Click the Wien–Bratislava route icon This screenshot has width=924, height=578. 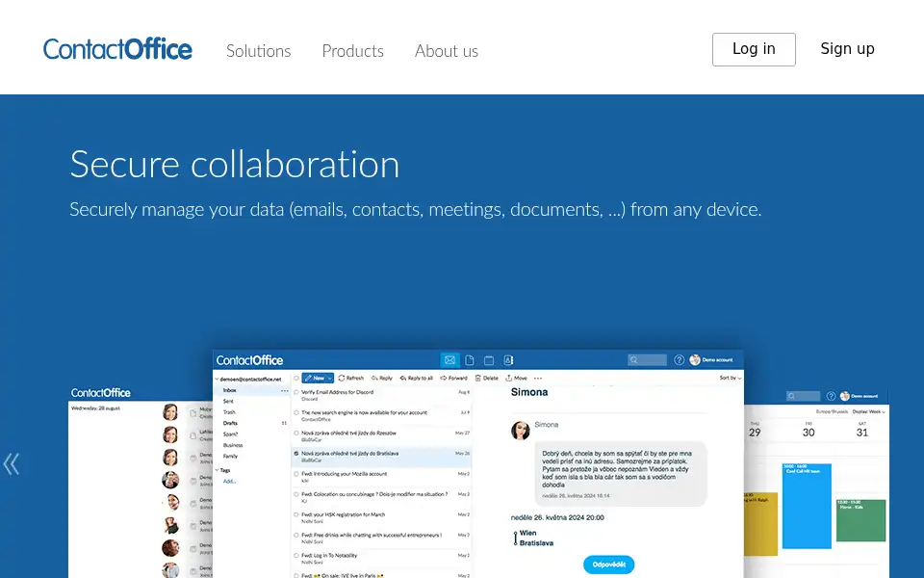pyautogui.click(x=516, y=538)
